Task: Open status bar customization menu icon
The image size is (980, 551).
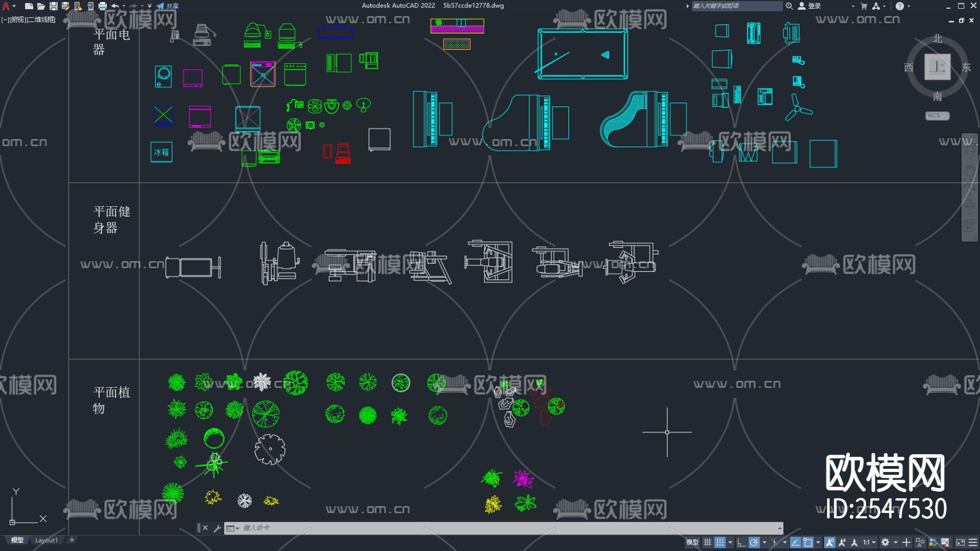Action: click(x=973, y=542)
